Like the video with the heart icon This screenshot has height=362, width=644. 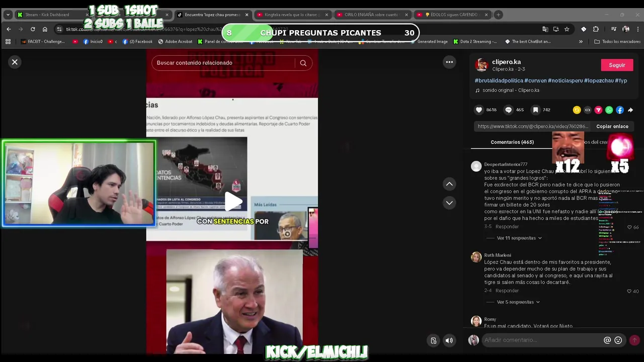point(479,110)
